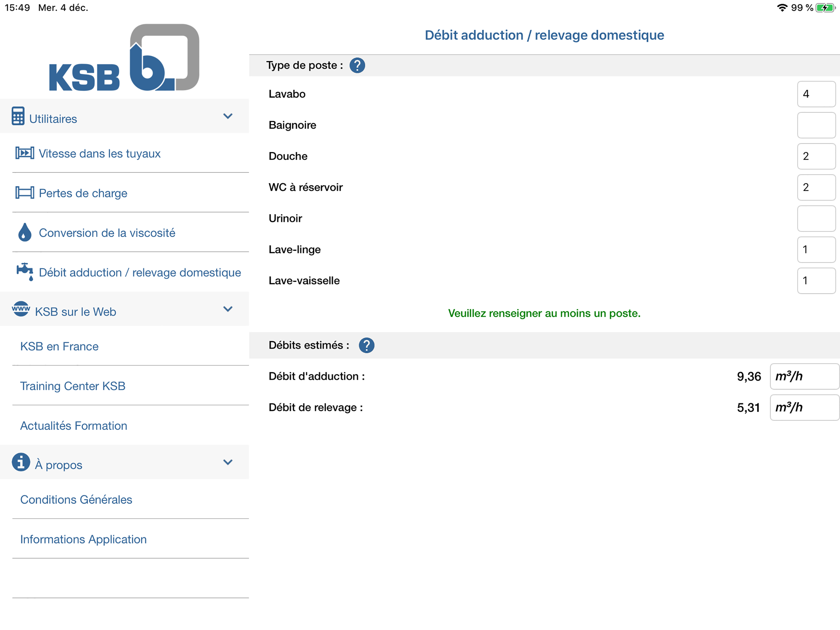Edit the WC à réservoir quantity field
Viewport: 840px width, 630px height.
coord(816,187)
